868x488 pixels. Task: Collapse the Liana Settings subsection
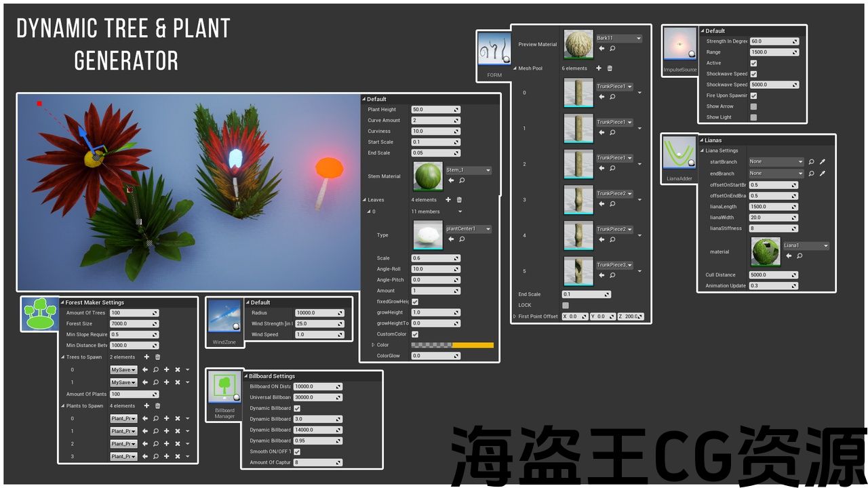[x=703, y=150]
